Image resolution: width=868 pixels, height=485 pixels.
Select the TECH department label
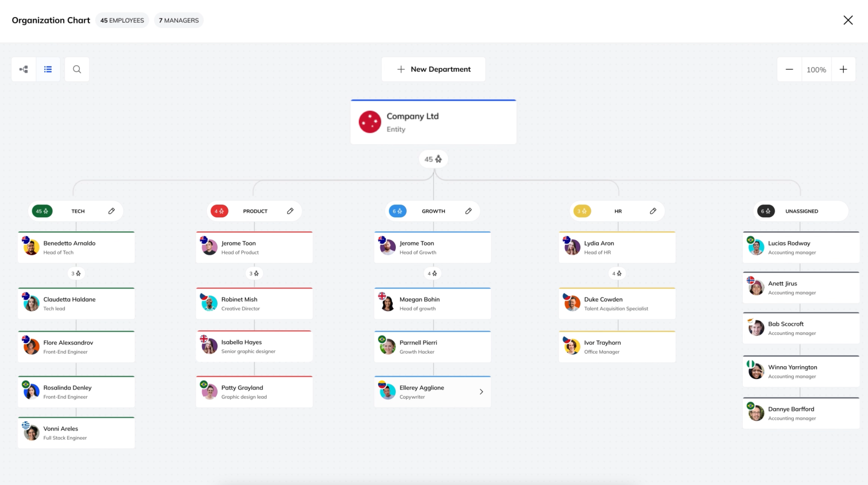tap(78, 211)
